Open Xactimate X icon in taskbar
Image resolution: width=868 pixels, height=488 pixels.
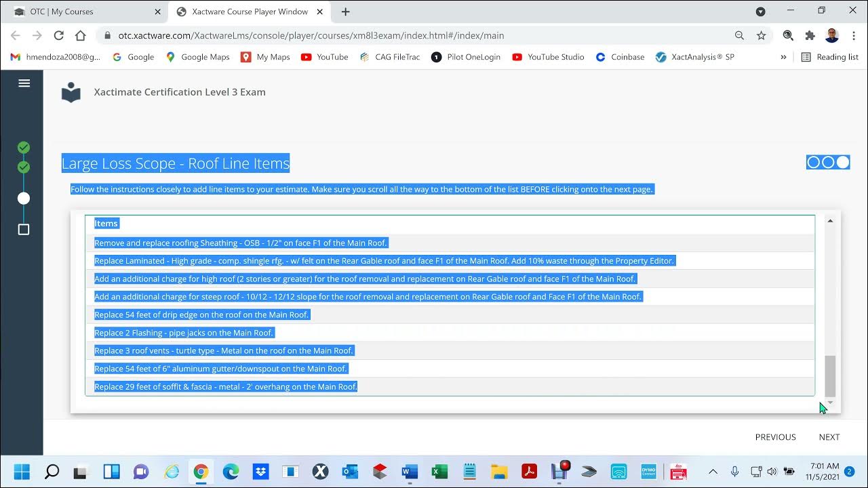[x=320, y=471]
